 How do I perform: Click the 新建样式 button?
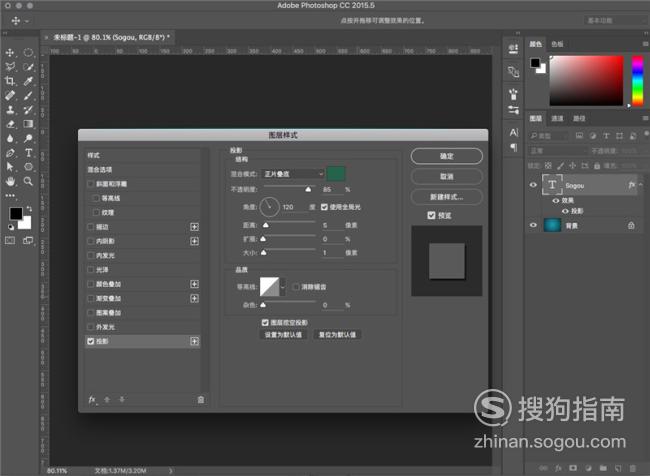[x=446, y=197]
